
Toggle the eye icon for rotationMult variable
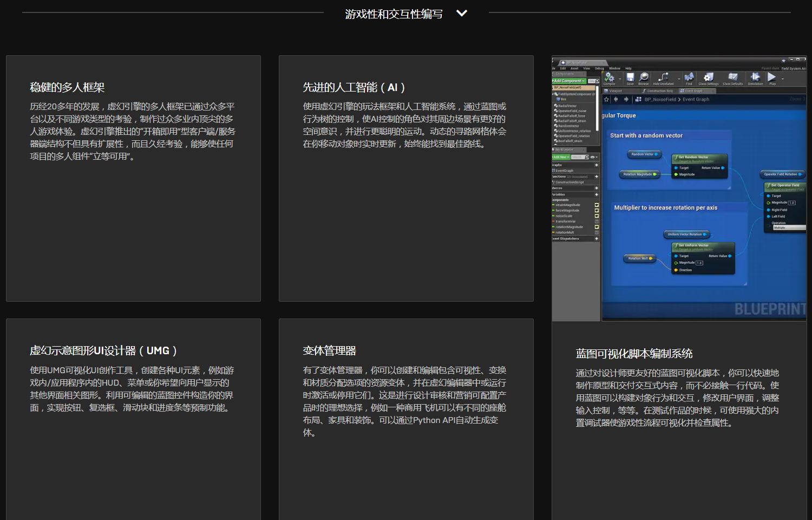(x=597, y=232)
